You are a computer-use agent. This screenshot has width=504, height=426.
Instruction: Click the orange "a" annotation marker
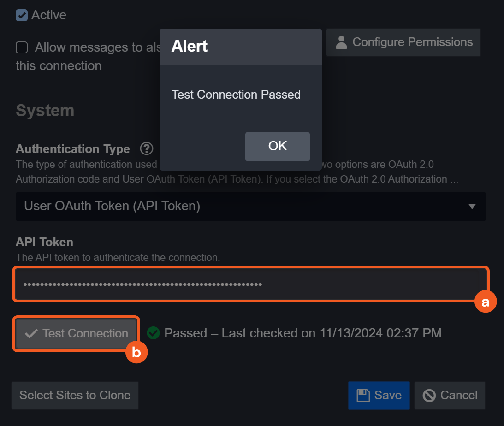point(485,302)
